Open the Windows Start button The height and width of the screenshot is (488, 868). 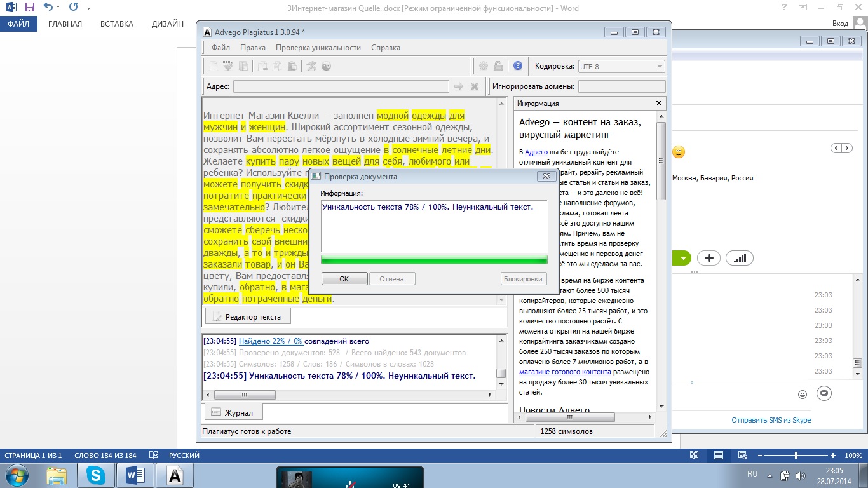coord(17,475)
